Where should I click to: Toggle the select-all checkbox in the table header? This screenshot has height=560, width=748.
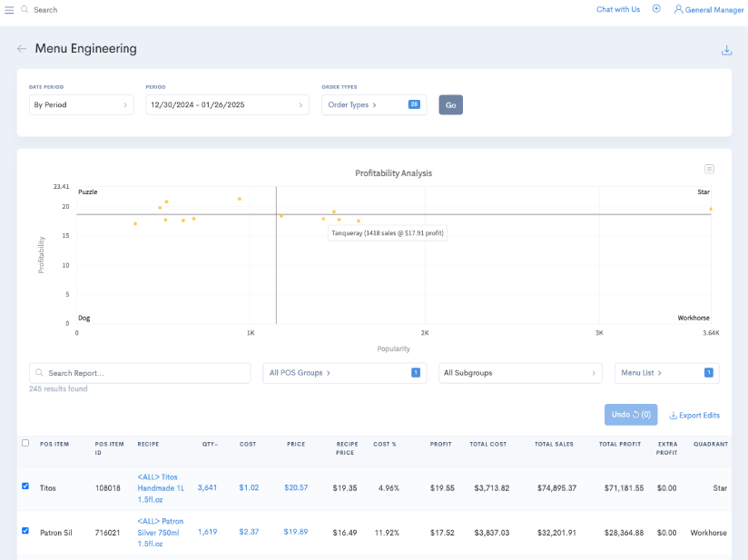(25, 443)
